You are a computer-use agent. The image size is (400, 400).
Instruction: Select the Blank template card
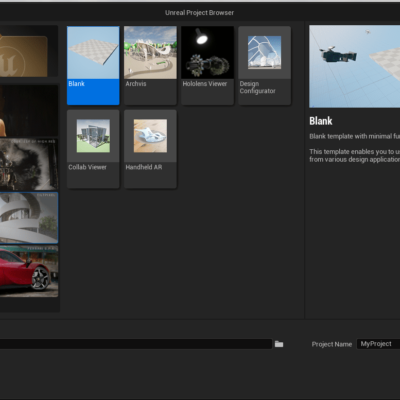click(x=93, y=65)
